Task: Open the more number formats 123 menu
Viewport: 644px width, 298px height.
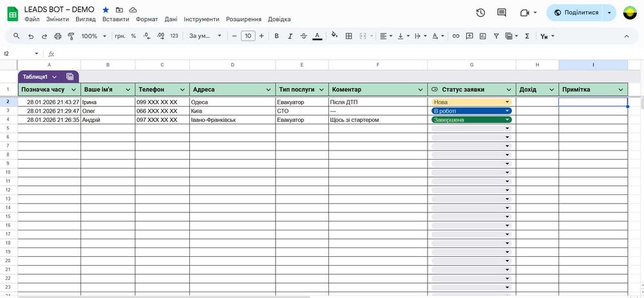Action: pos(174,36)
